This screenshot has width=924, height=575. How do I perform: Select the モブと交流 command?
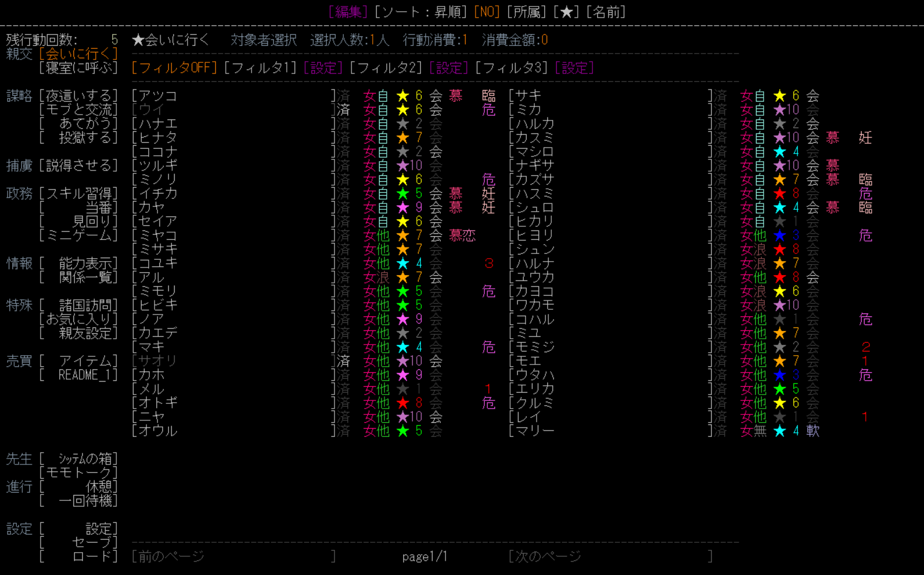(x=79, y=110)
